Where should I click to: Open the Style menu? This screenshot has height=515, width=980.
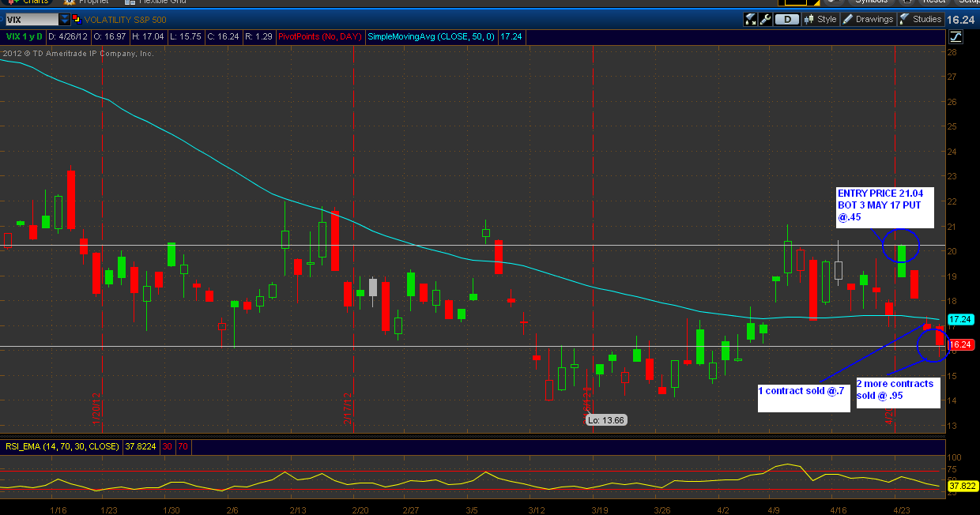(x=820, y=20)
